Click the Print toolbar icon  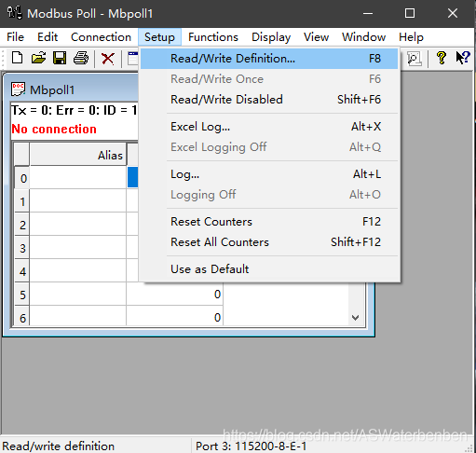[81, 58]
